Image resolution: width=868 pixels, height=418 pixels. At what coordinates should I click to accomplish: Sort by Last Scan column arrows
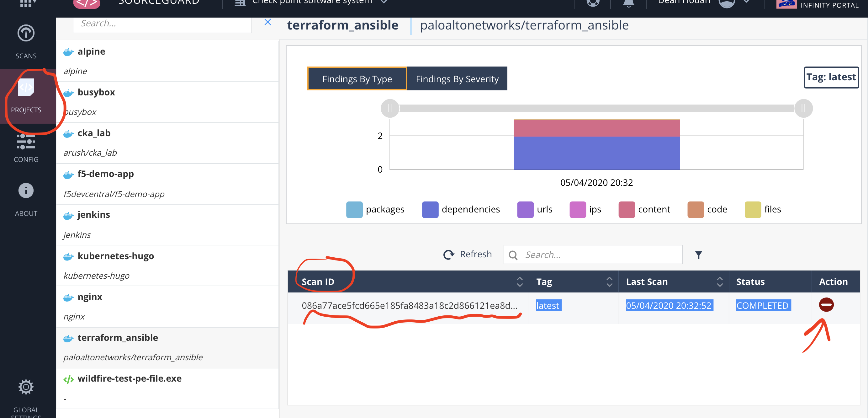click(x=719, y=281)
